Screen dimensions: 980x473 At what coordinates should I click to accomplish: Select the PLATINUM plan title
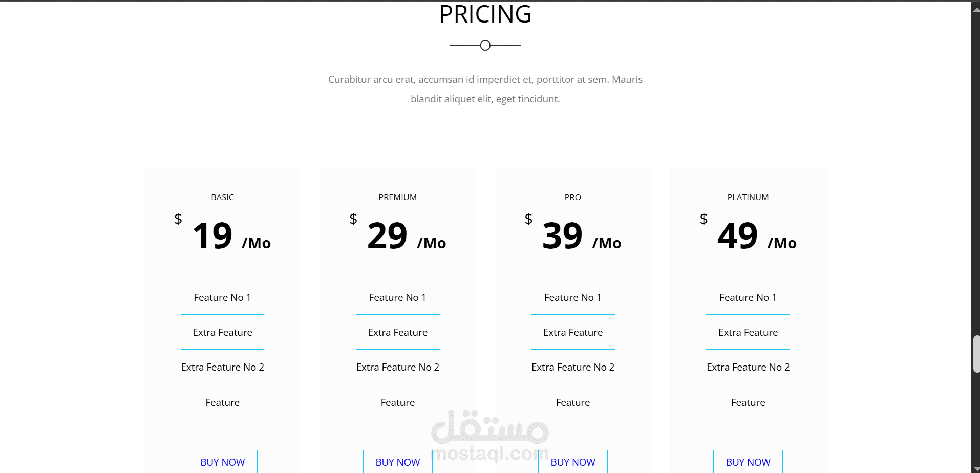[x=748, y=197]
